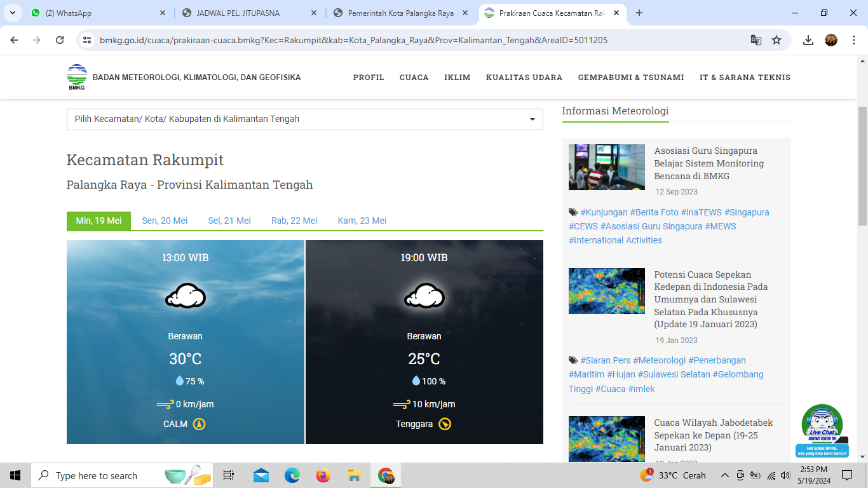Open article Cuaca Wilayah Jabodetabek Sepekan ke Depan
This screenshot has height=488, width=868.
[x=714, y=435]
